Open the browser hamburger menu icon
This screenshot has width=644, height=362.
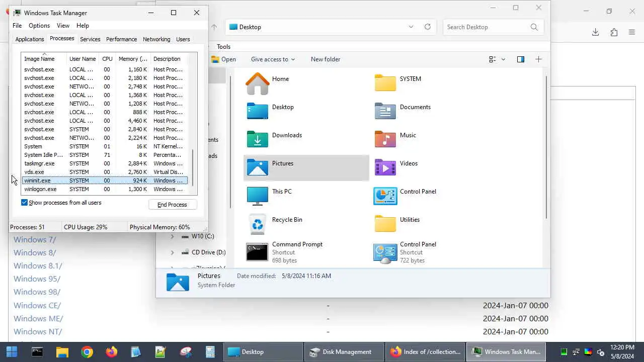tap(632, 32)
